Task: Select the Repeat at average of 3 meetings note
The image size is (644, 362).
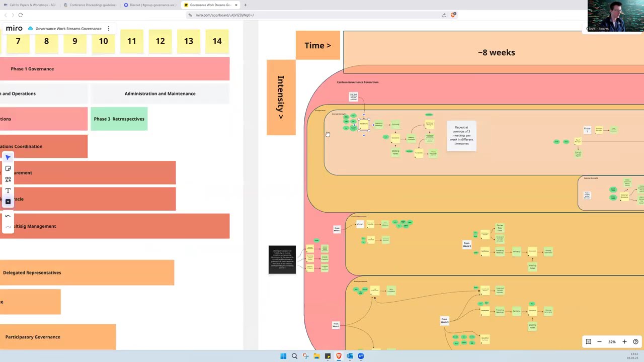Action: [461, 135]
